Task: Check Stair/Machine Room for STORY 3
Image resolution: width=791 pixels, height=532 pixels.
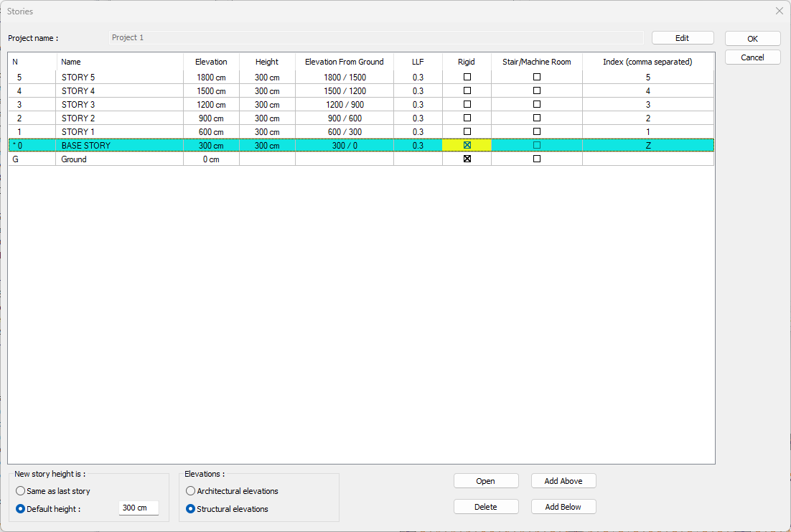Action: click(x=537, y=104)
